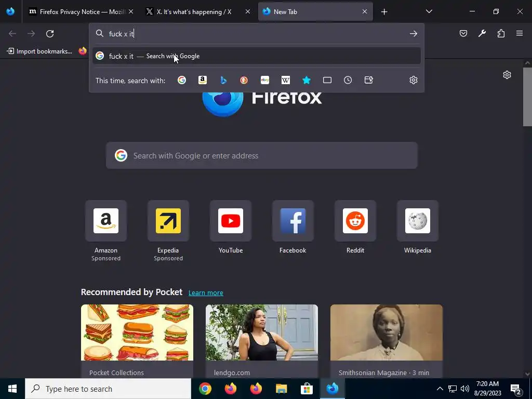Open Microsoft Store from taskbar
This screenshot has height=399, width=532.
pyautogui.click(x=307, y=389)
